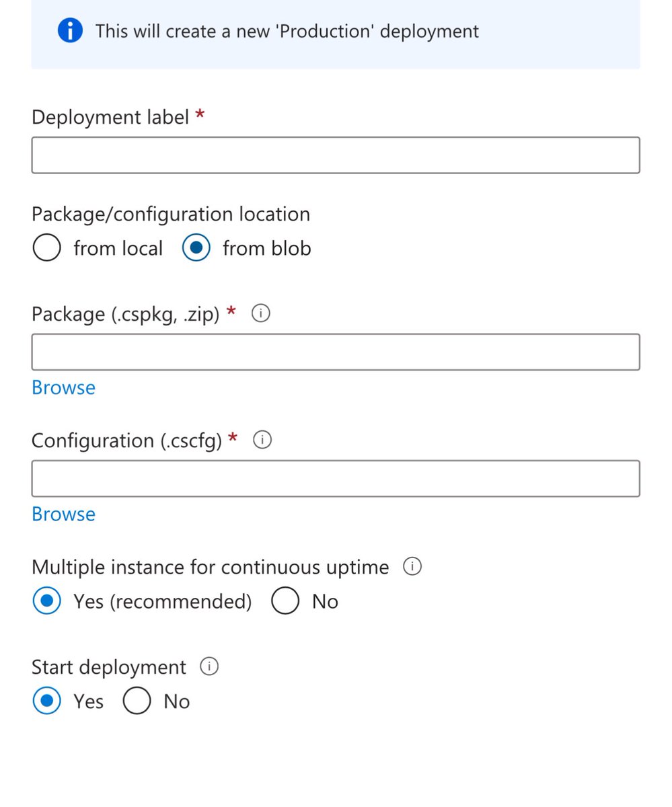
Task: Click the 'Production' deployment banner text
Action: click(287, 31)
